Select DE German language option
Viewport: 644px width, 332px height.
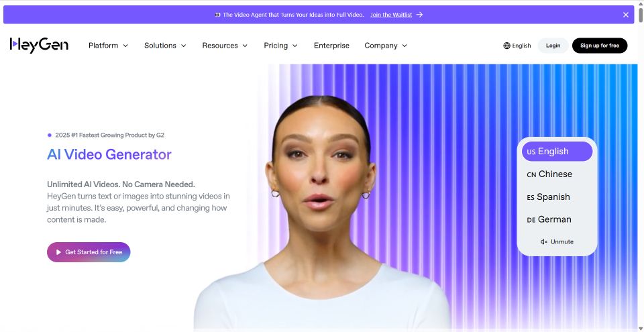pyautogui.click(x=557, y=219)
